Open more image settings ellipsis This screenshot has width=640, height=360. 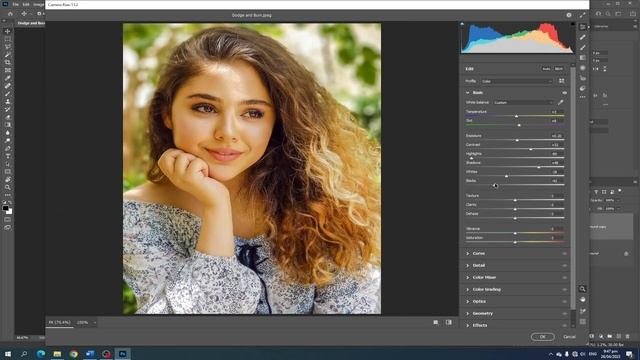pyautogui.click(x=582, y=97)
